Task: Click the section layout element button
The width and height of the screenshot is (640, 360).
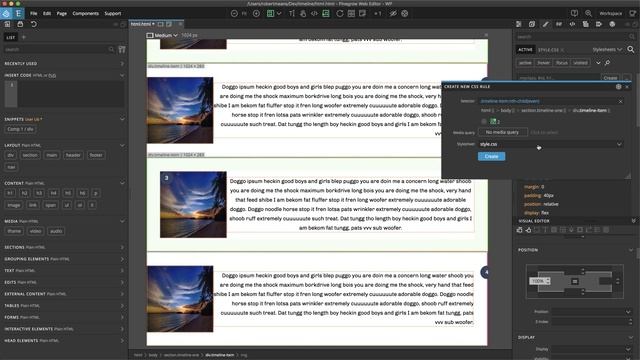Action: [30, 155]
